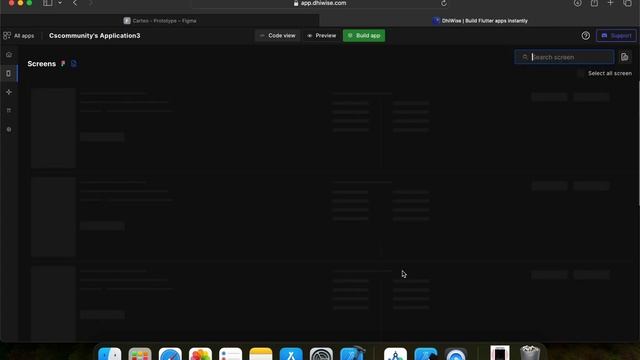The image size is (640, 360).
Task: Open the All apps grid
Action: (19, 36)
